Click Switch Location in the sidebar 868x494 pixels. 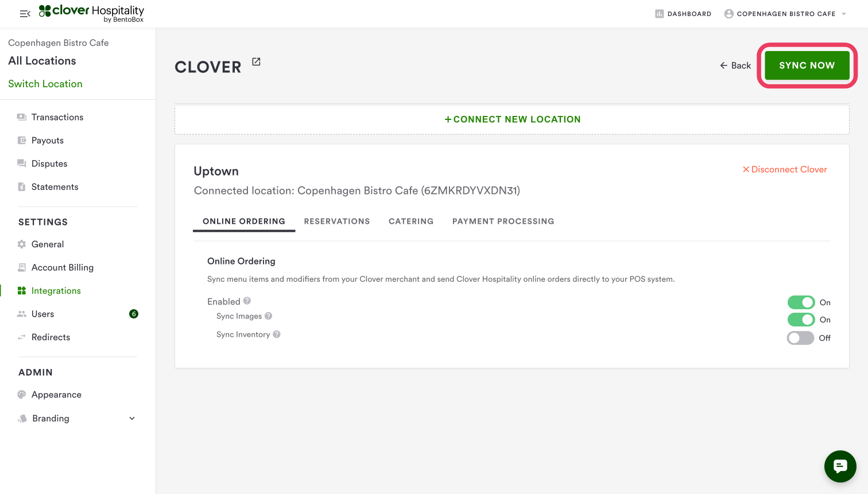click(x=45, y=84)
